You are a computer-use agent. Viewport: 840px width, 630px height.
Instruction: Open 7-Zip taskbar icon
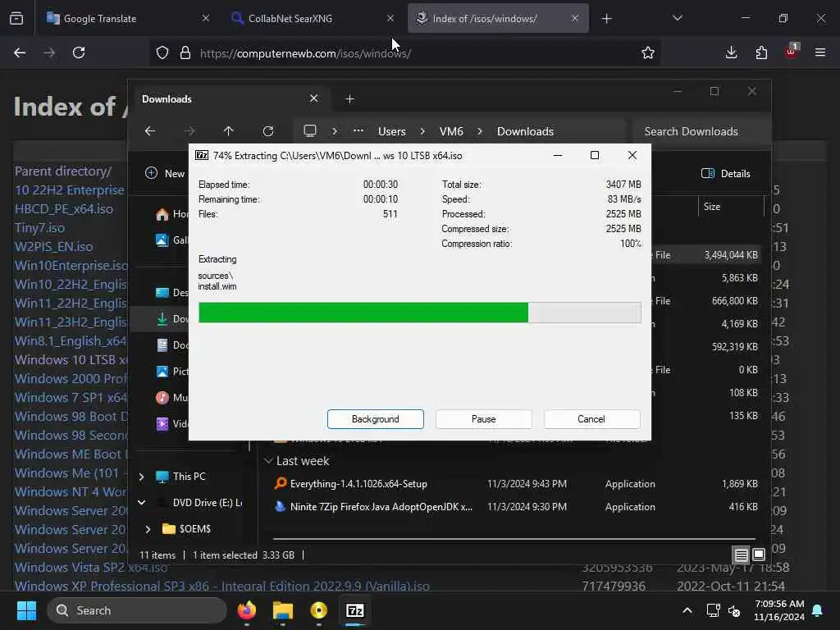tap(354, 610)
